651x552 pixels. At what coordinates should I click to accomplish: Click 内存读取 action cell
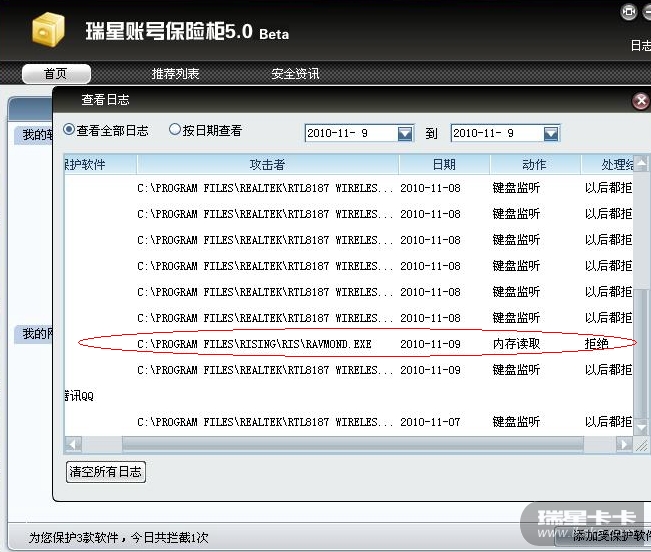click(x=516, y=344)
